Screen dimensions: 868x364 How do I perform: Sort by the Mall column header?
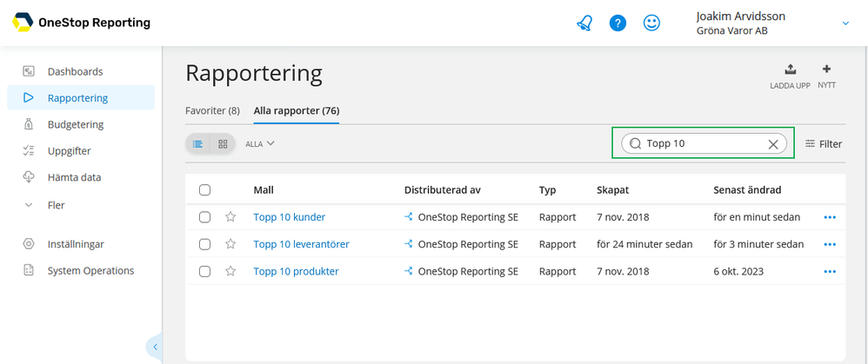(264, 190)
